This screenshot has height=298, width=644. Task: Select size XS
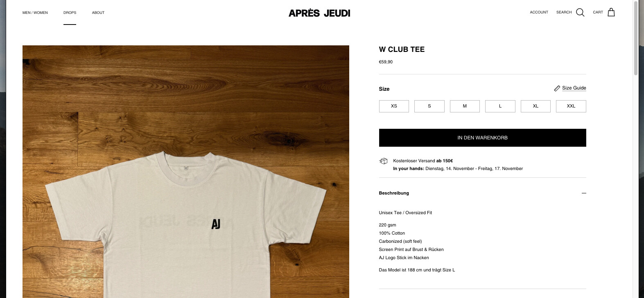(x=394, y=106)
